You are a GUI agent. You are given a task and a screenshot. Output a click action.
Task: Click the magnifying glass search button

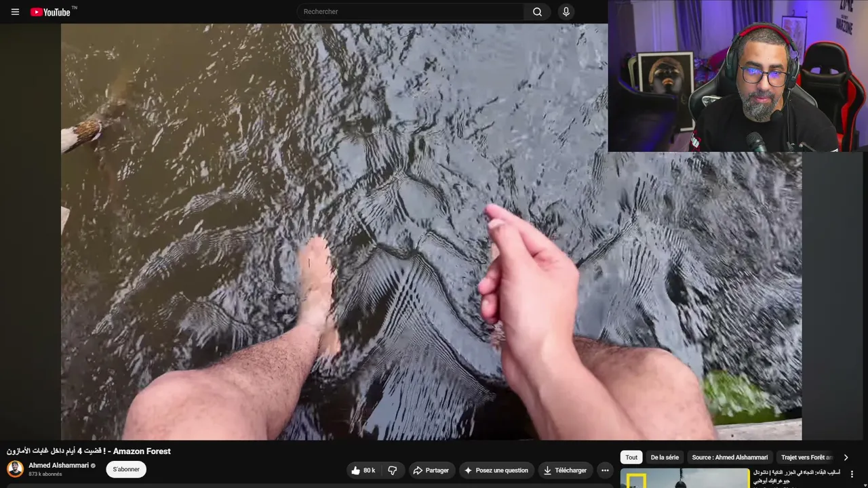click(537, 12)
